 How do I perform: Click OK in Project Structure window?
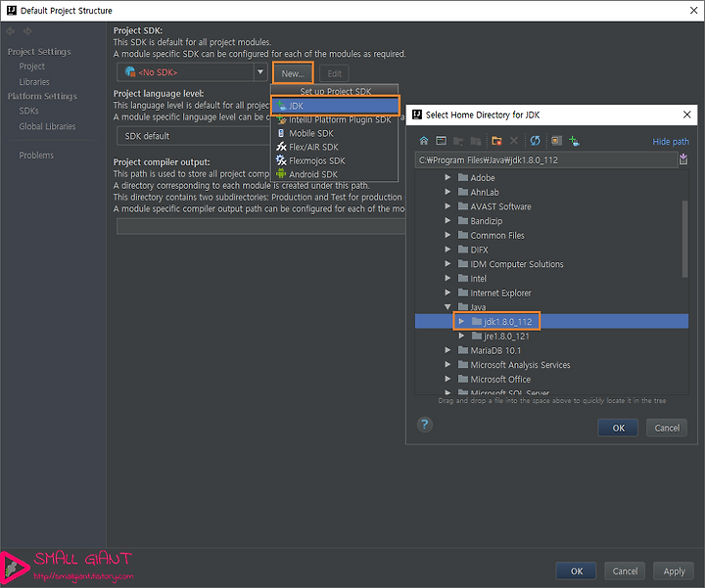[x=576, y=571]
